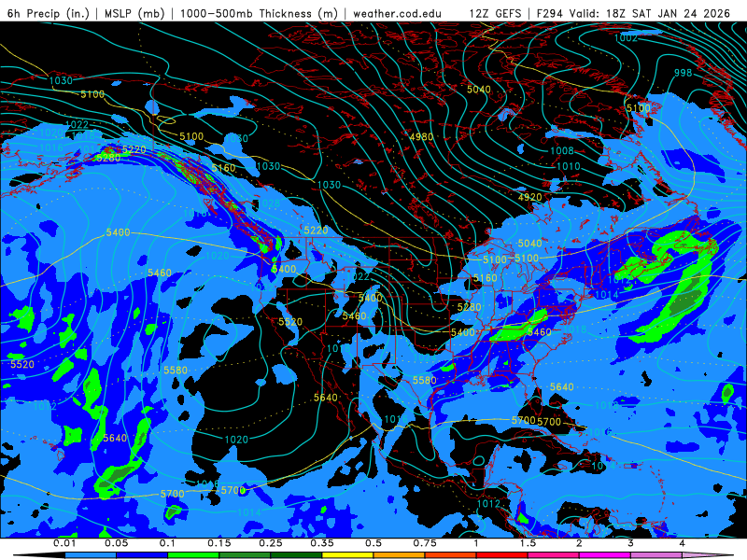Select the dark blue 0.05 legend swatch

142,555
